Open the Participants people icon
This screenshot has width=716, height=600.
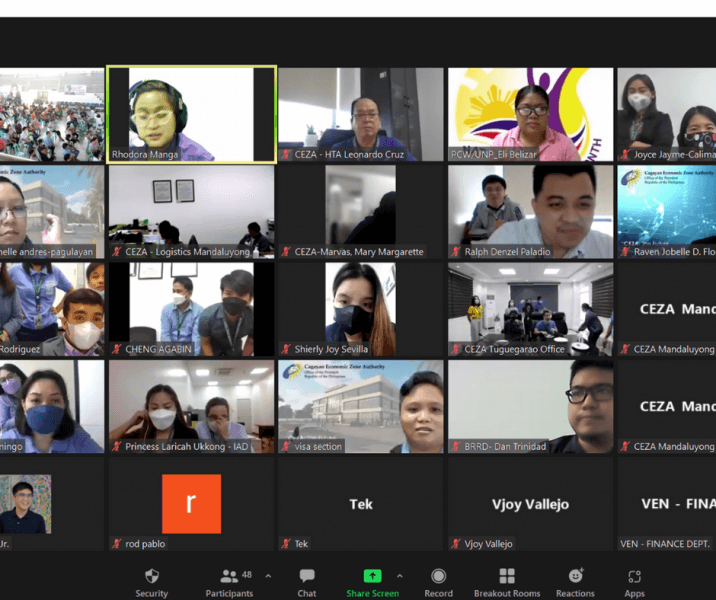(229, 576)
